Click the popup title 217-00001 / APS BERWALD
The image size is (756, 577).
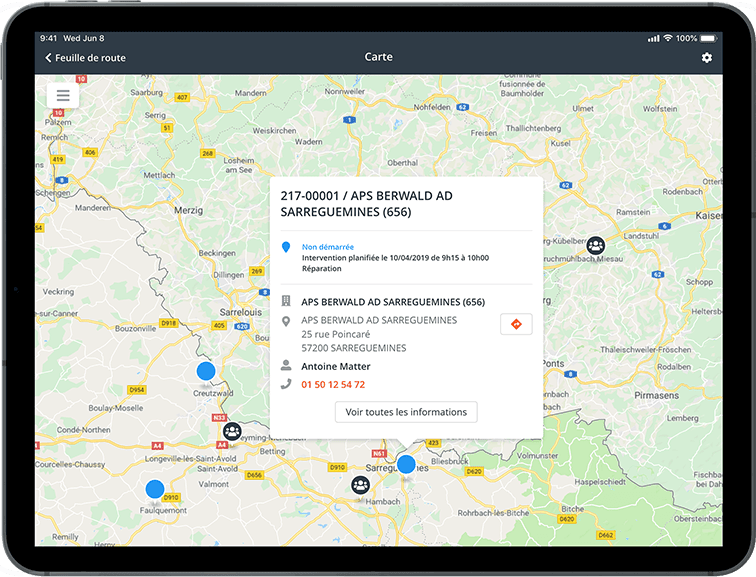click(x=366, y=203)
